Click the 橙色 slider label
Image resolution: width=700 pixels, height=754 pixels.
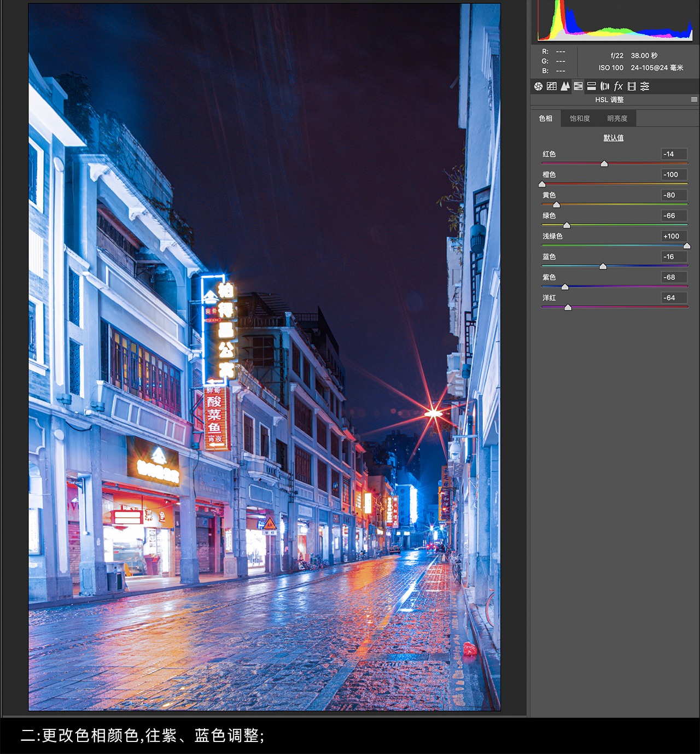coord(549,174)
